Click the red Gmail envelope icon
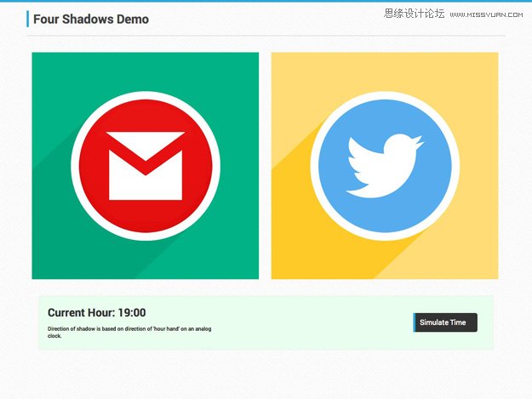The image size is (532, 399). 146,166
